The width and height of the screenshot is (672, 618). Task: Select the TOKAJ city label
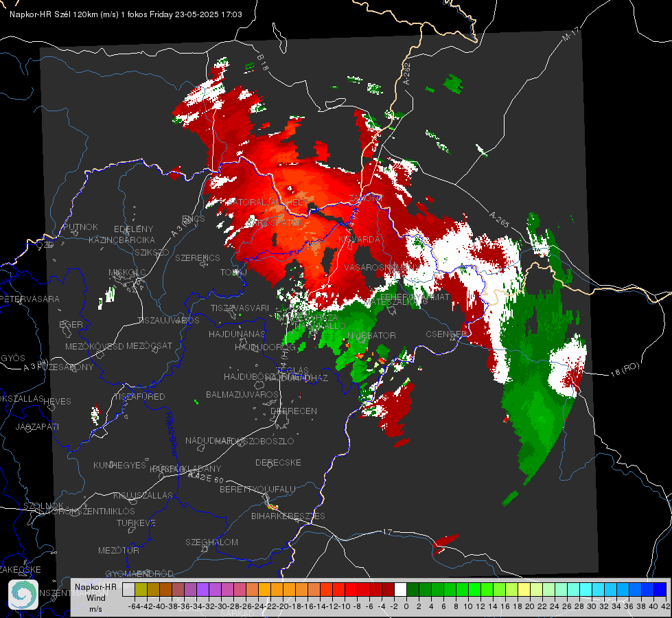tap(233, 273)
